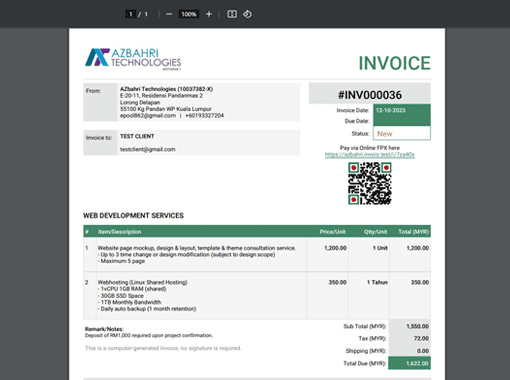Zoom in with the plus button

(209, 14)
